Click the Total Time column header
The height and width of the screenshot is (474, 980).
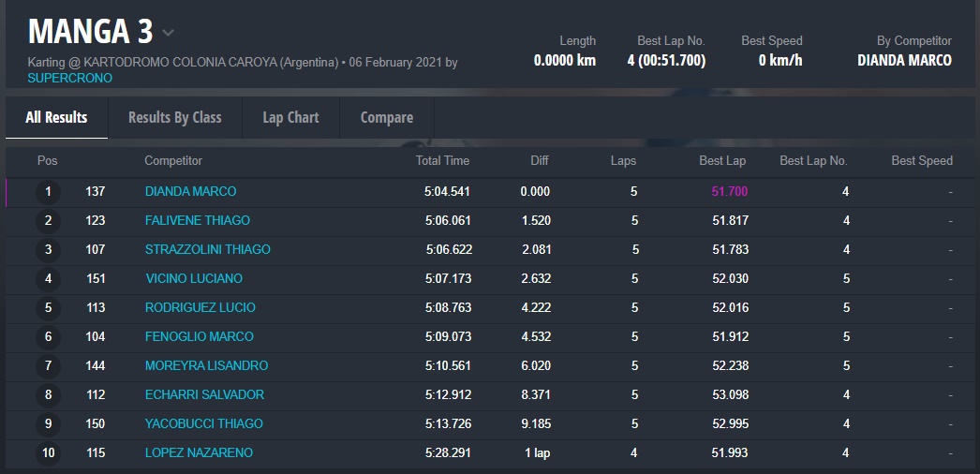pos(442,160)
